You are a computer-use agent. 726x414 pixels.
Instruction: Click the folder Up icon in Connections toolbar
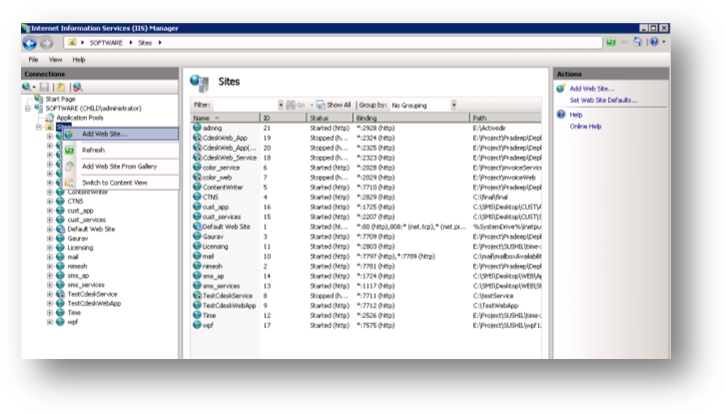point(61,87)
